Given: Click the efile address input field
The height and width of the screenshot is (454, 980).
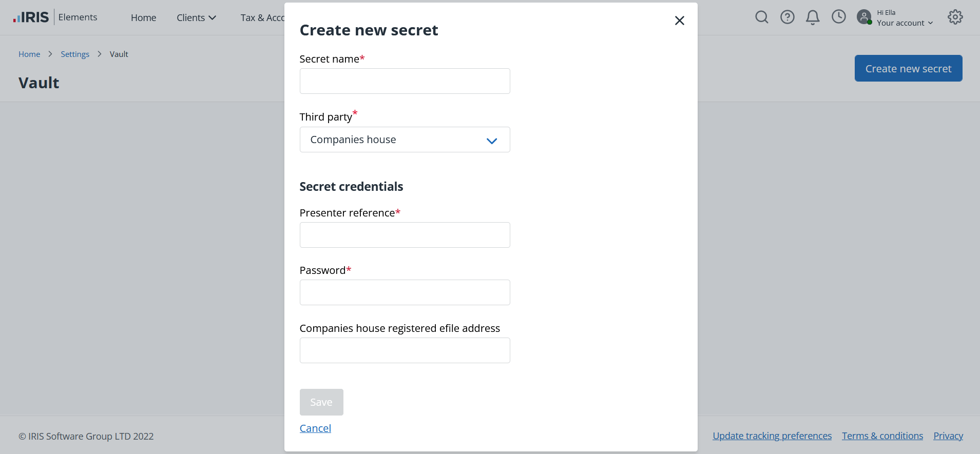Looking at the screenshot, I should click(x=405, y=350).
